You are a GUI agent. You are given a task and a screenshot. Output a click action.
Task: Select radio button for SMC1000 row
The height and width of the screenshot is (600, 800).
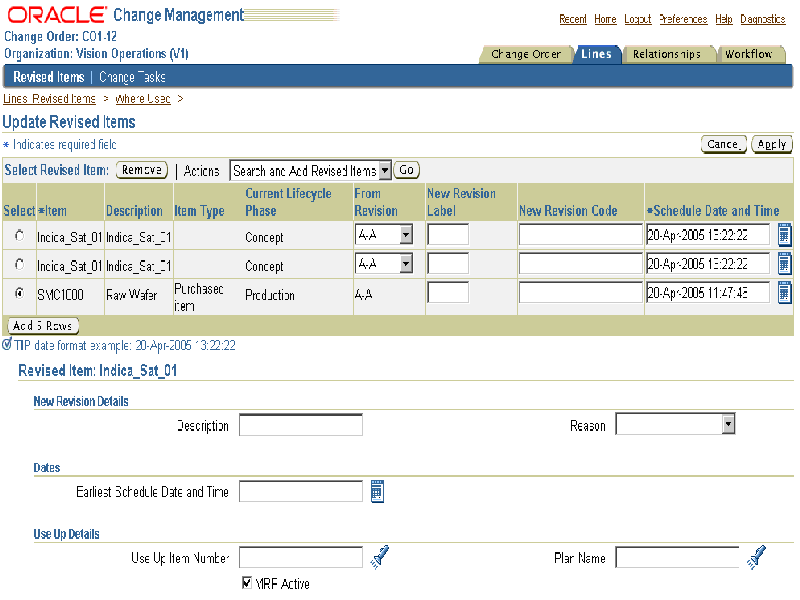click(19, 293)
